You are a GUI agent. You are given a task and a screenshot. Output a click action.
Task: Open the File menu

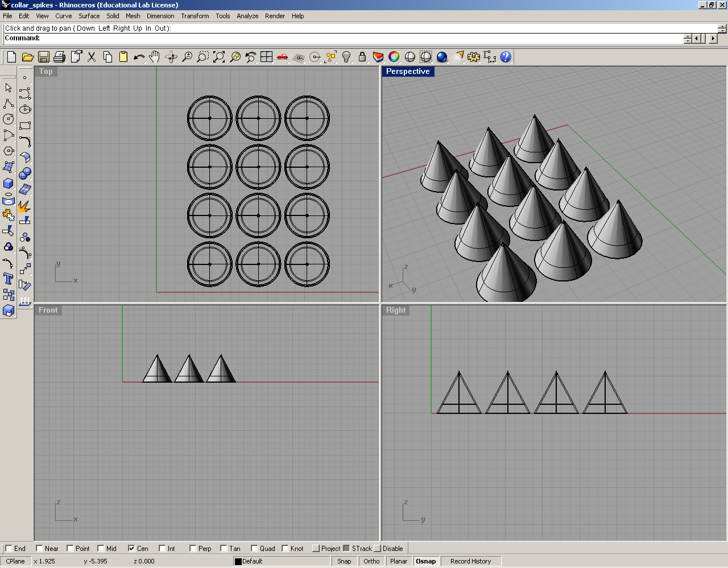coord(7,16)
